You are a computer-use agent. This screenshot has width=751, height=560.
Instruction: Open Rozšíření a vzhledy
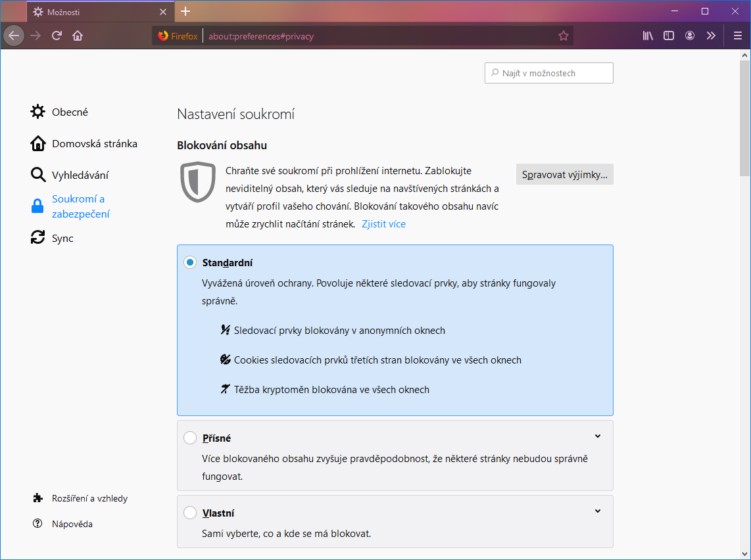click(x=93, y=498)
